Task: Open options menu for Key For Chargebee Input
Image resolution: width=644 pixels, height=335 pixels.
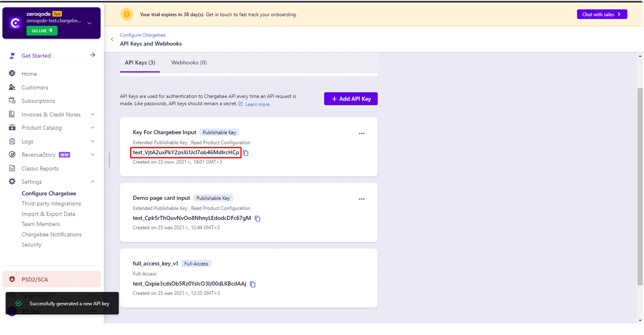Action: click(x=361, y=133)
